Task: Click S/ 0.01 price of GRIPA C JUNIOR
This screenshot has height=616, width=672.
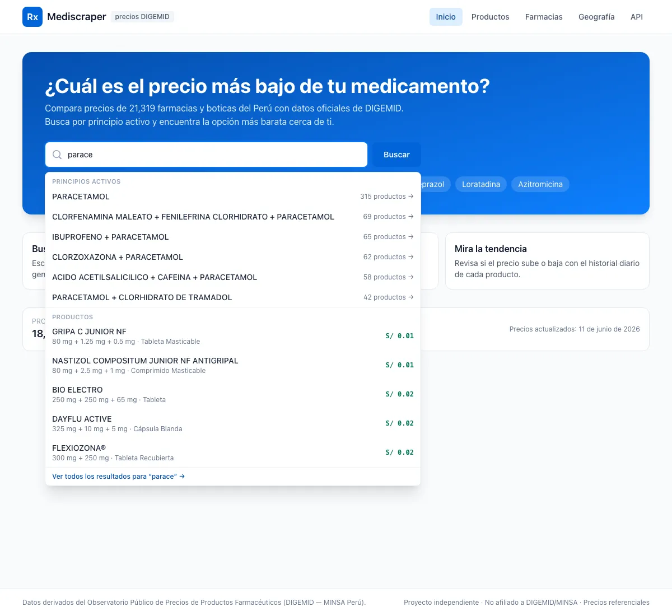Action: [400, 336]
